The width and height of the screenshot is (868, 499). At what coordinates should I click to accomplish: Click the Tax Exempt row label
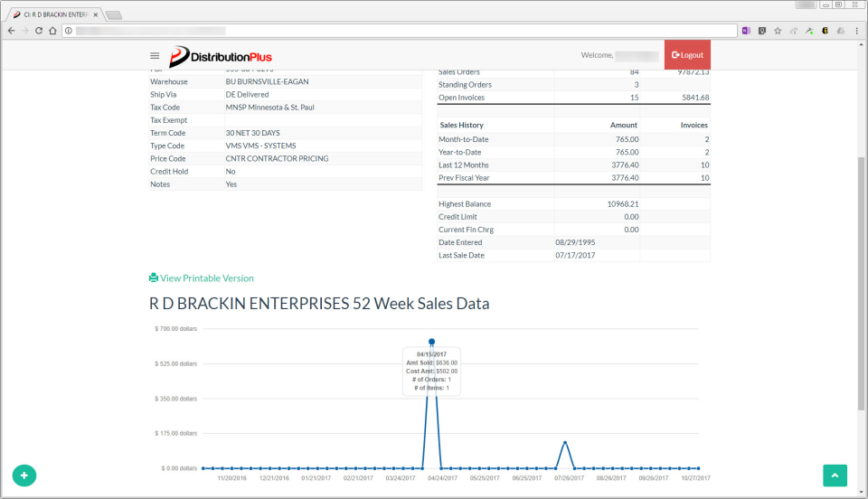click(169, 120)
